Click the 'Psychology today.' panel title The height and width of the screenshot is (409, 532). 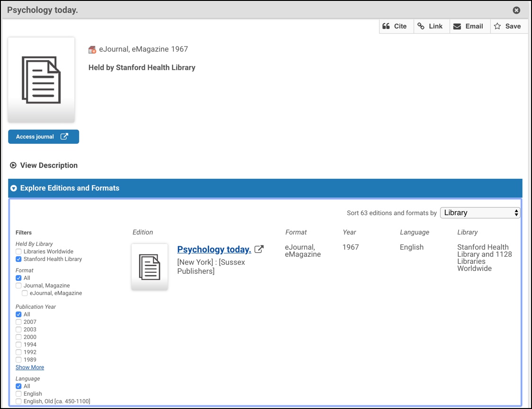[43, 10]
